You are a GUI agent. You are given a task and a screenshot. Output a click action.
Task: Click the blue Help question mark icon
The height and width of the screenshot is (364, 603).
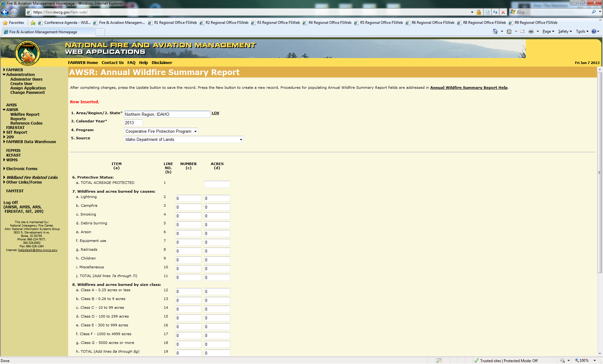(x=594, y=31)
